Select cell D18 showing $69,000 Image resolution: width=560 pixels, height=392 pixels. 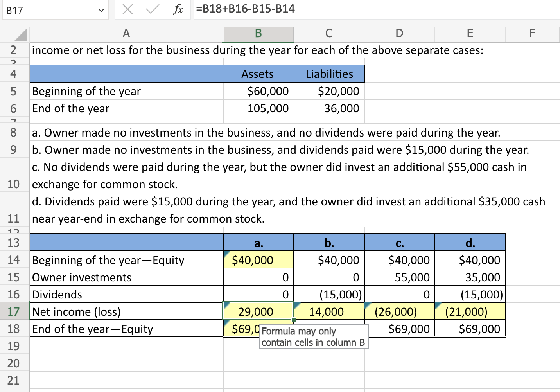[x=399, y=329]
